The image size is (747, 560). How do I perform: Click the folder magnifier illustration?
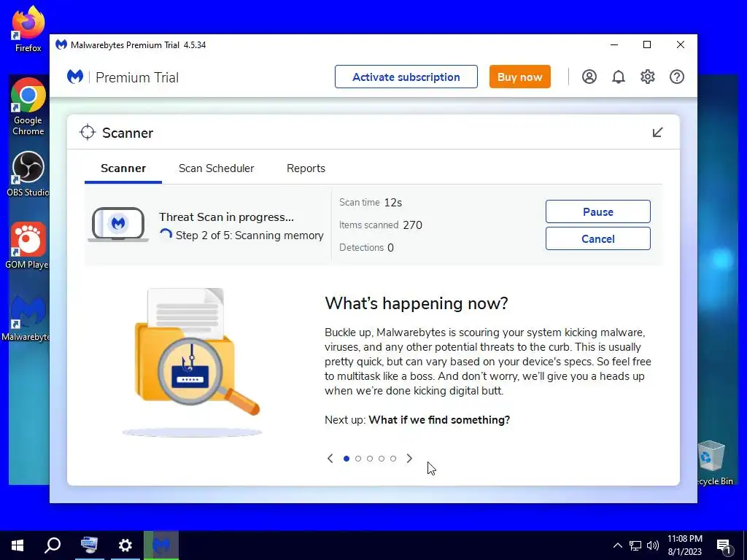[x=193, y=362]
